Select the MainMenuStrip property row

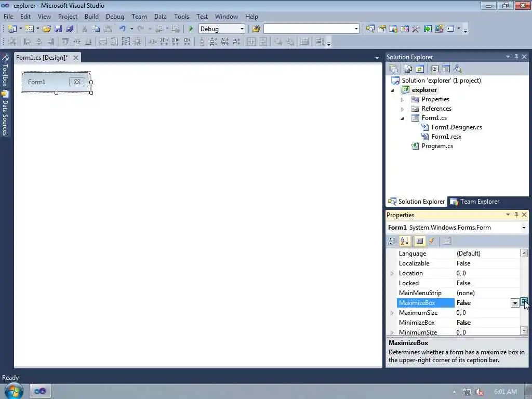[458, 293]
